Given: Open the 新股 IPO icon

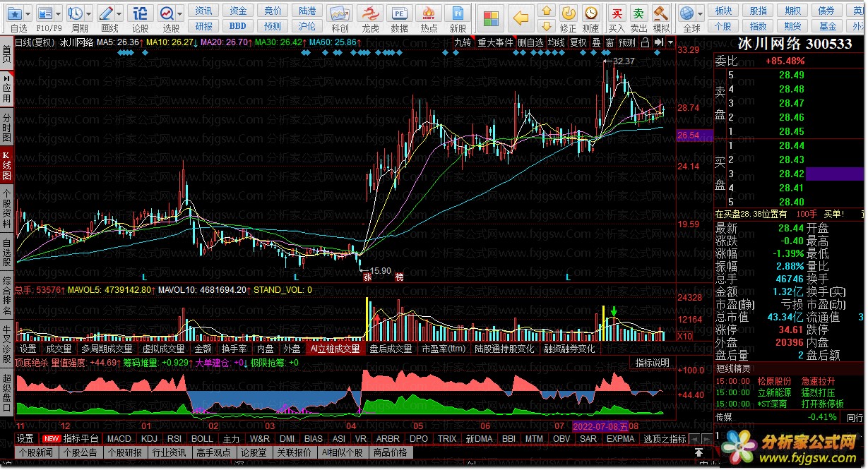Looking at the screenshot, I should point(458,13).
